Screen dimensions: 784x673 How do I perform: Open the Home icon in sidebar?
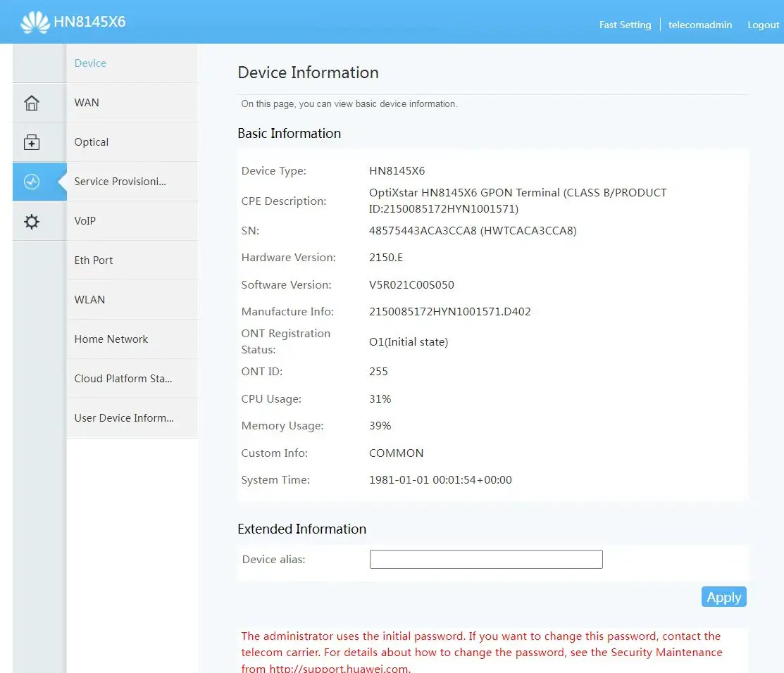(x=32, y=103)
